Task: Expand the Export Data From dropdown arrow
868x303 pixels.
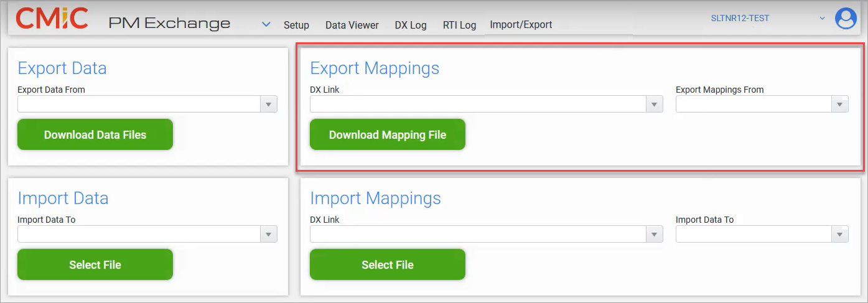Action: pyautogui.click(x=268, y=105)
